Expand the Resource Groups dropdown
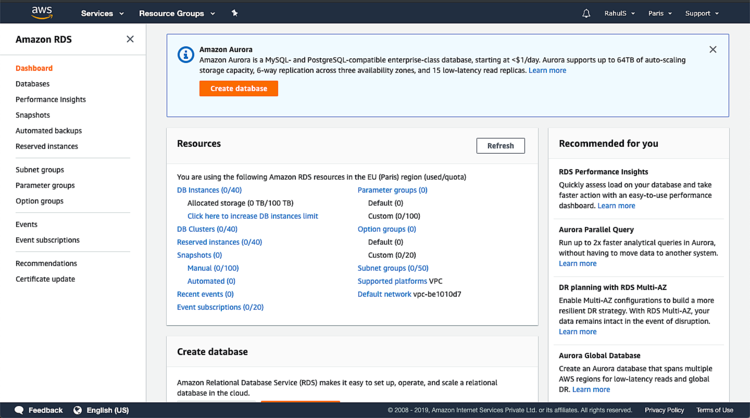This screenshot has height=418, width=750. coord(177,13)
